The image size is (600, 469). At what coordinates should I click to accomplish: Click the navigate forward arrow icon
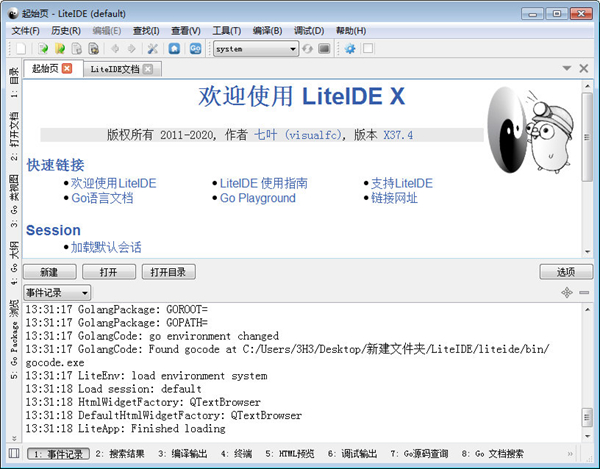click(132, 49)
